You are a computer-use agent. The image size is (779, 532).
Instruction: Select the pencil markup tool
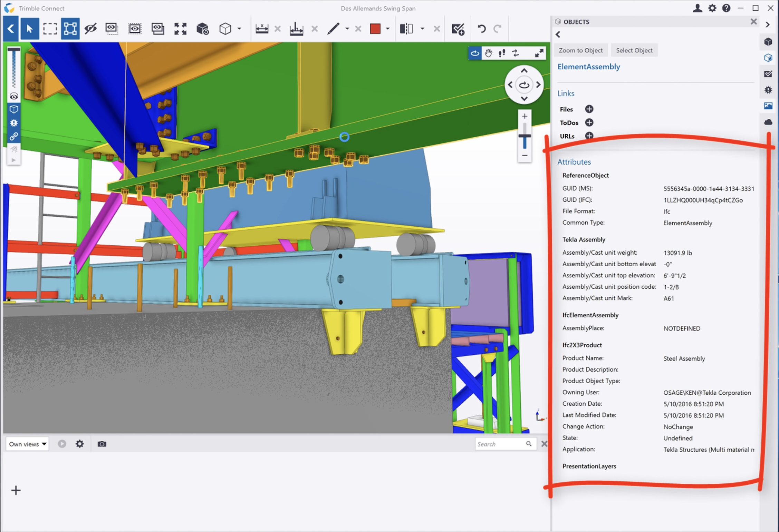[333, 29]
